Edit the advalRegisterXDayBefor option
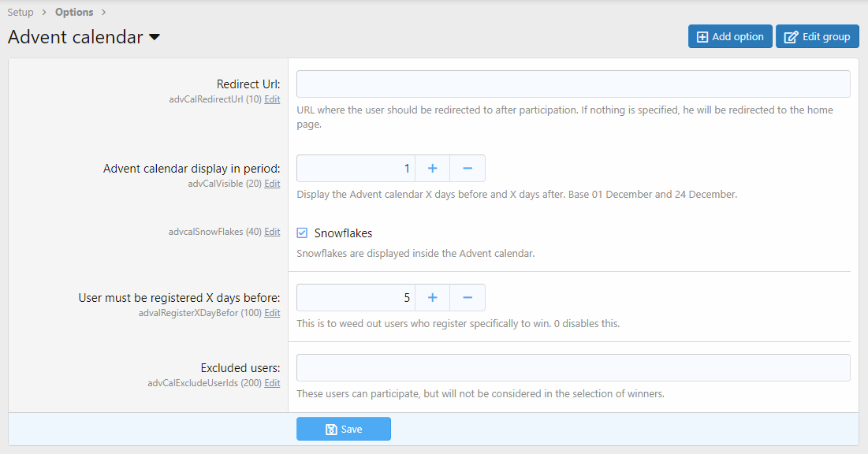Image resolution: width=868 pixels, height=454 pixels. [272, 313]
